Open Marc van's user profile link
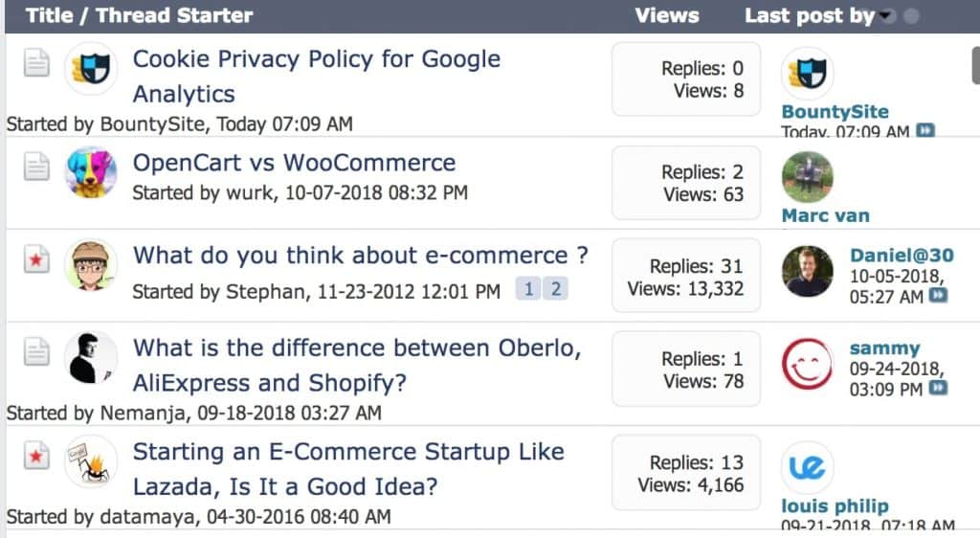 [x=825, y=215]
